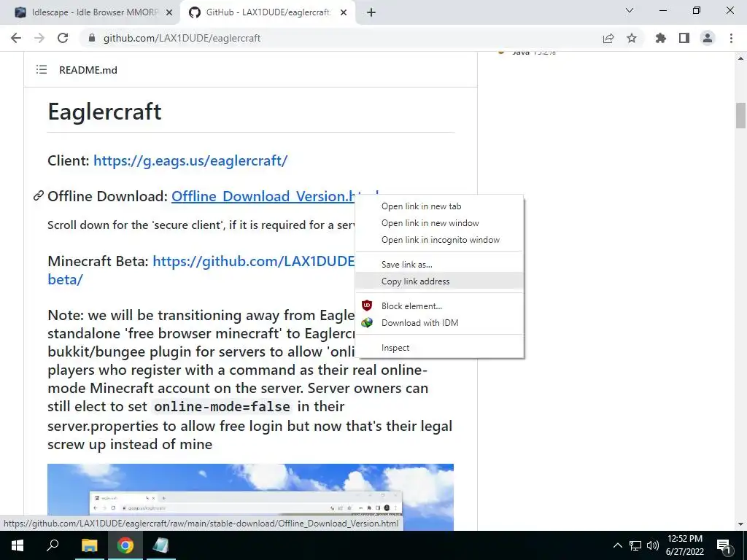Focus the address bar URL field

(338, 38)
